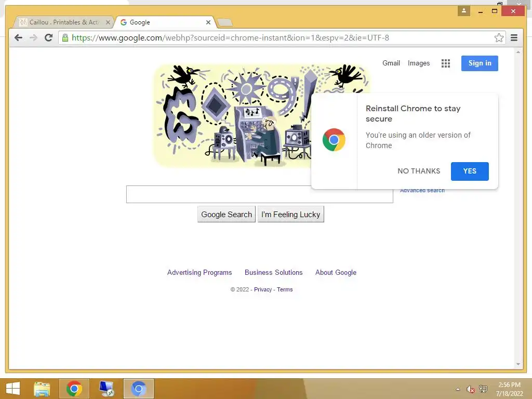Click the muted volume tray icon
Viewport: 532px width, 399px height.
pos(470,389)
